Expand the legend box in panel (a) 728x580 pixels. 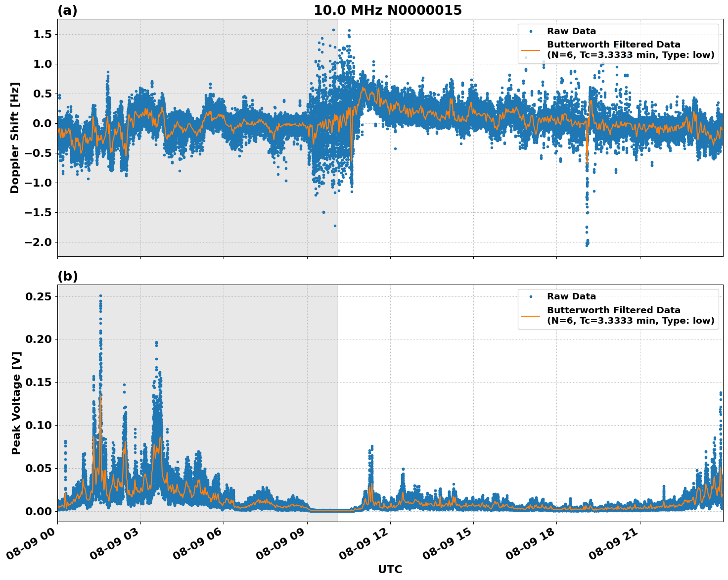(x=617, y=42)
